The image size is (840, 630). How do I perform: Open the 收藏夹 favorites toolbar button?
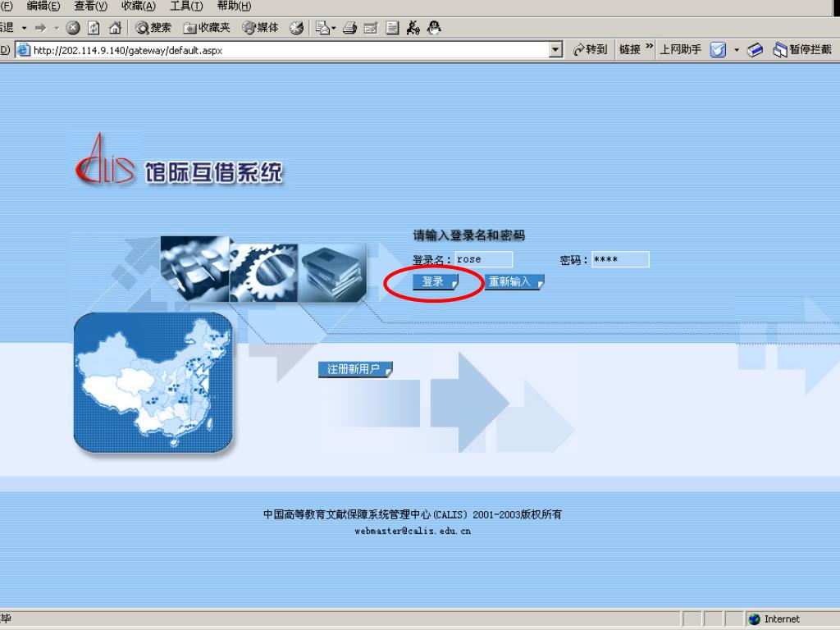point(207,28)
